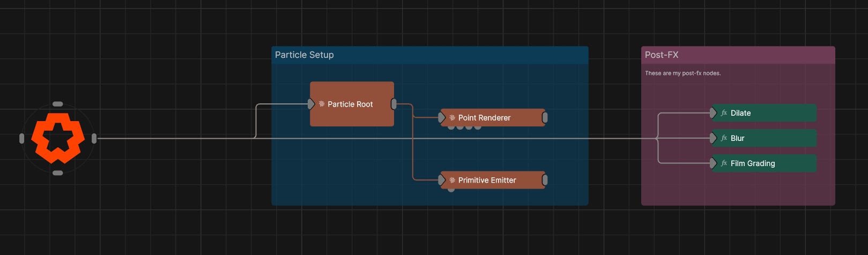Image resolution: width=868 pixels, height=255 pixels.
Task: Click the Dilate node's input arrow port
Action: [713, 113]
